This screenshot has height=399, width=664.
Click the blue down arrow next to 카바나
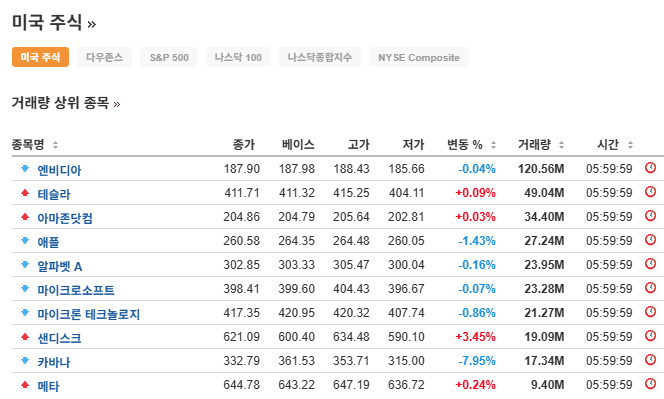point(25,360)
